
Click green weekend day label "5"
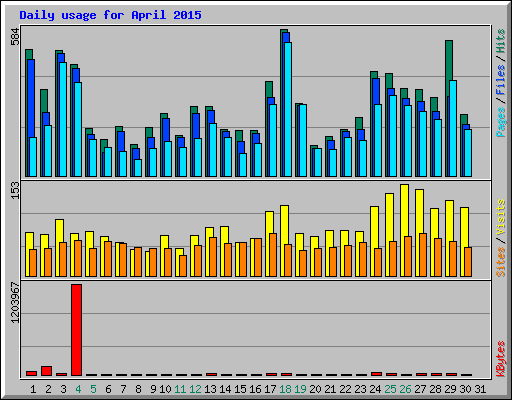click(x=93, y=389)
